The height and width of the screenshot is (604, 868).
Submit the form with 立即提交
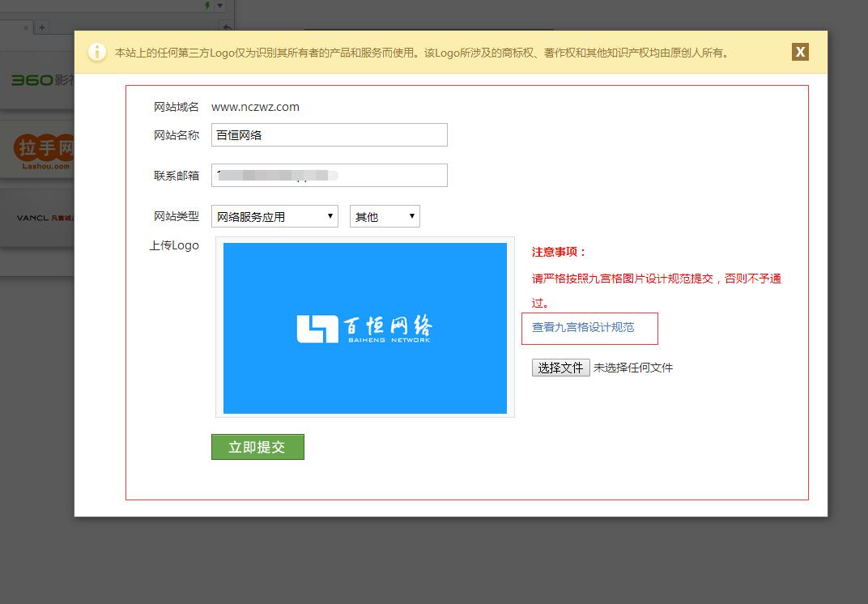coord(257,447)
